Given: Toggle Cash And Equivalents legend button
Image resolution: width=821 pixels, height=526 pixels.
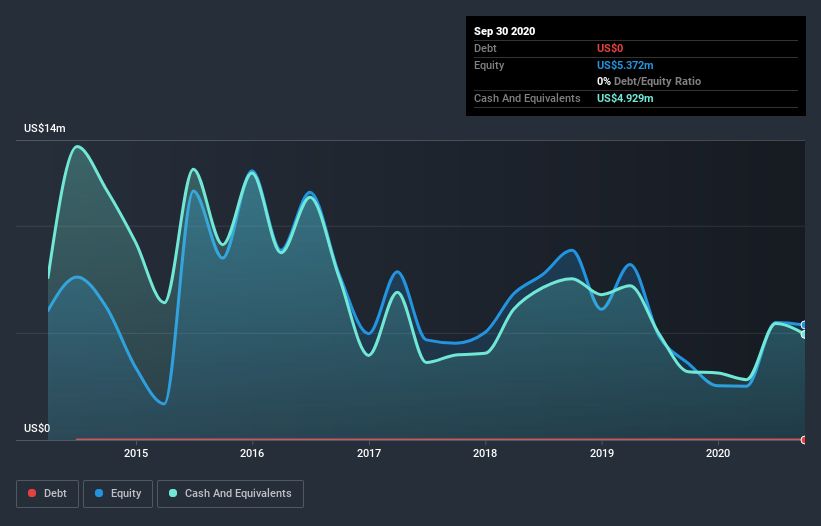Looking at the screenshot, I should (x=230, y=494).
